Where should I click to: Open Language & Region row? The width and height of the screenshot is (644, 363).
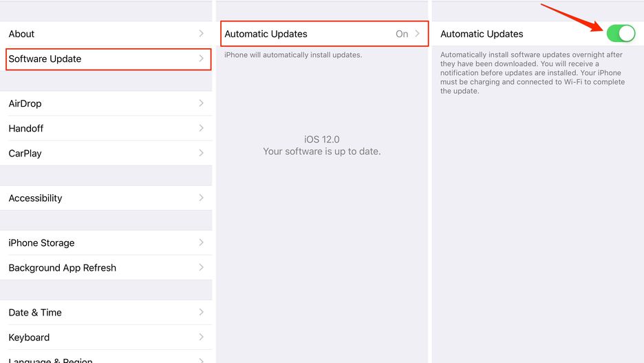point(106,357)
